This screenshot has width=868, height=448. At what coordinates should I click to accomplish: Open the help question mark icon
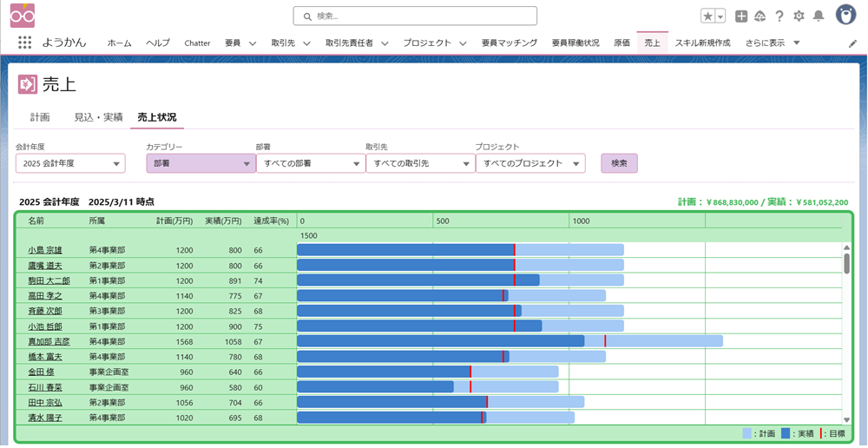click(779, 16)
